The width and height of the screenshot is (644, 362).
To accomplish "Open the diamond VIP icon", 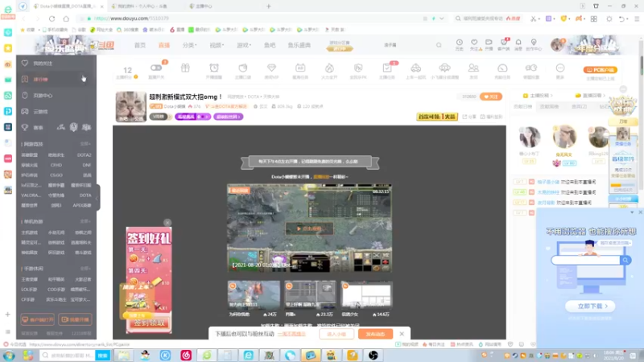I will (271, 68).
